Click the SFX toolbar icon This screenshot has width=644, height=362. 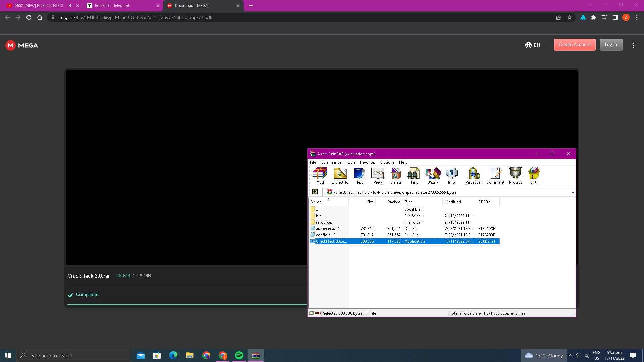pos(534,176)
